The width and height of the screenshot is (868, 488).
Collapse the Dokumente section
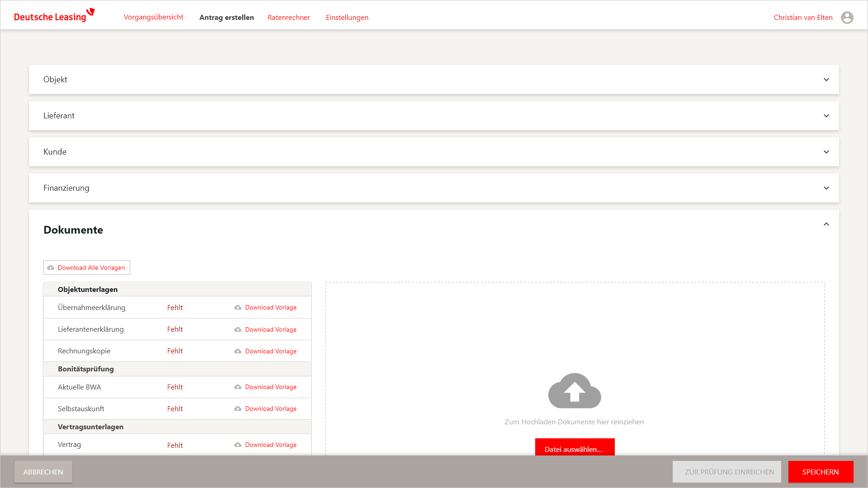point(826,225)
